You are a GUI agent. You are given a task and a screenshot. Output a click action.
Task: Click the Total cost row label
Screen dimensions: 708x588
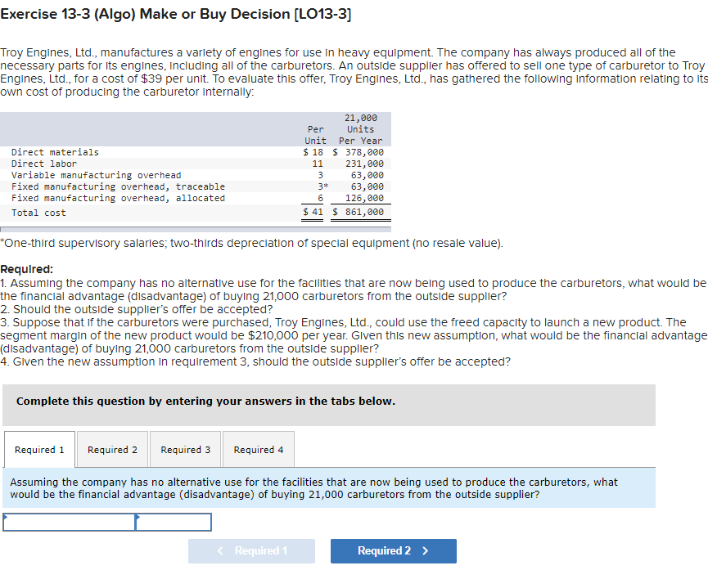[x=38, y=213]
